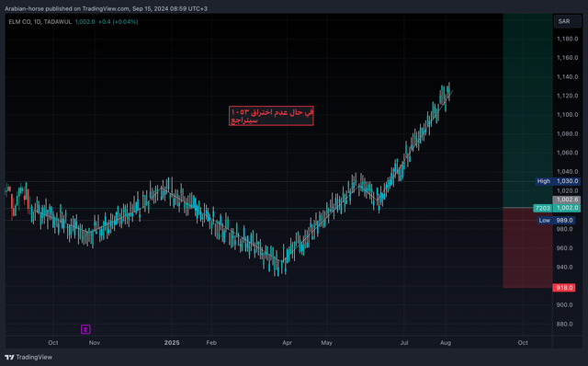Click the purple E earnings marker

click(85, 329)
